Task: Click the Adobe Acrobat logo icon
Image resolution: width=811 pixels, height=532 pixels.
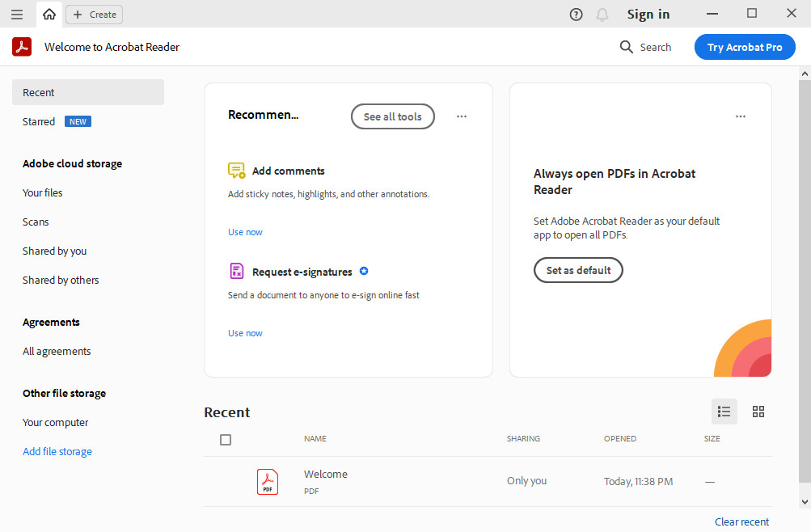Action: coord(22,47)
